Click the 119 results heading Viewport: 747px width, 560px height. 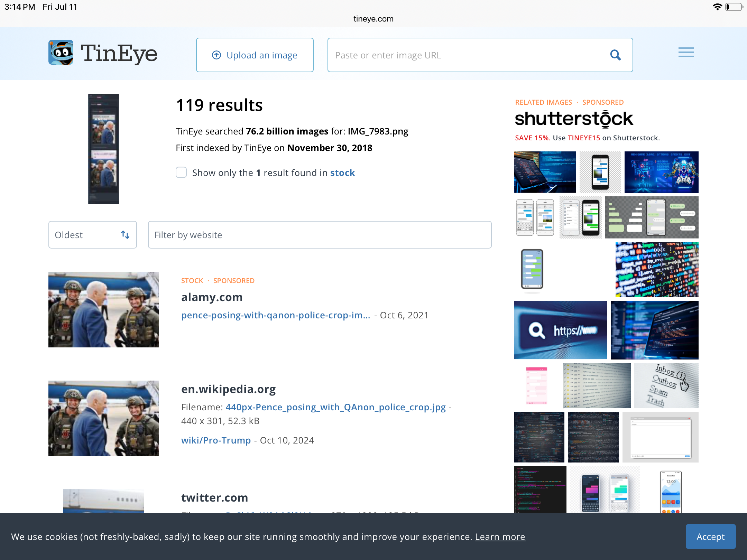219,105
